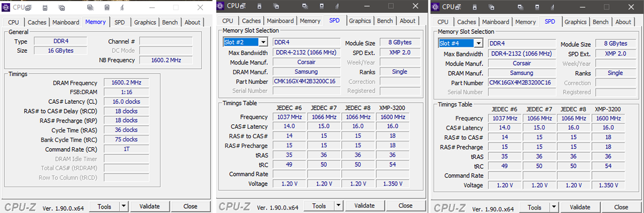644x213 pixels.
Task: Open the Caches tab in the Memory window
Action: point(37,23)
